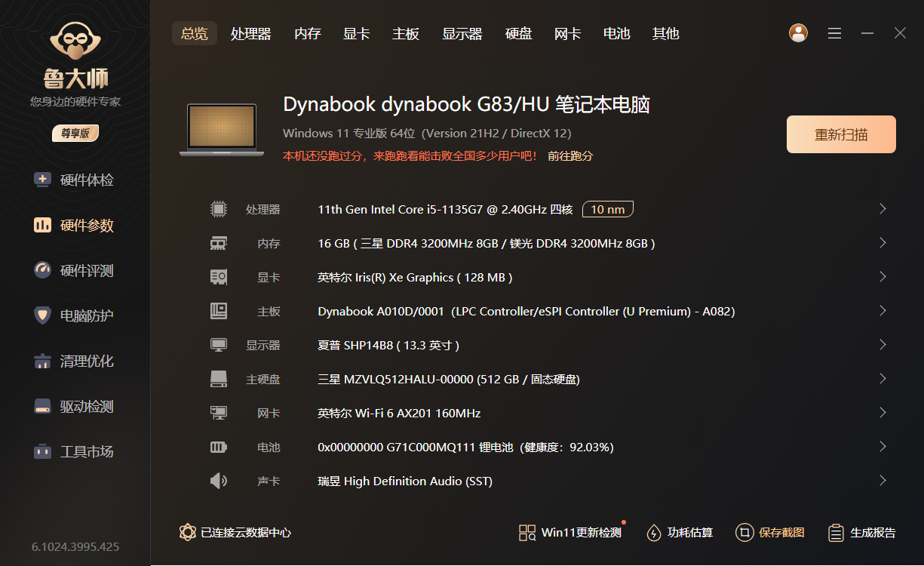Expand the 显卡 row chevron

pos(883,276)
